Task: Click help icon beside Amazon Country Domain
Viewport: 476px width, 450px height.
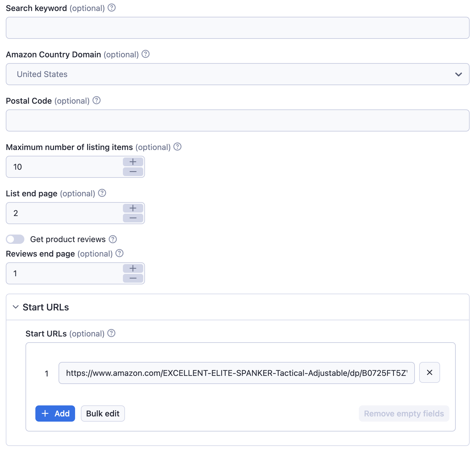Action: pos(146,54)
